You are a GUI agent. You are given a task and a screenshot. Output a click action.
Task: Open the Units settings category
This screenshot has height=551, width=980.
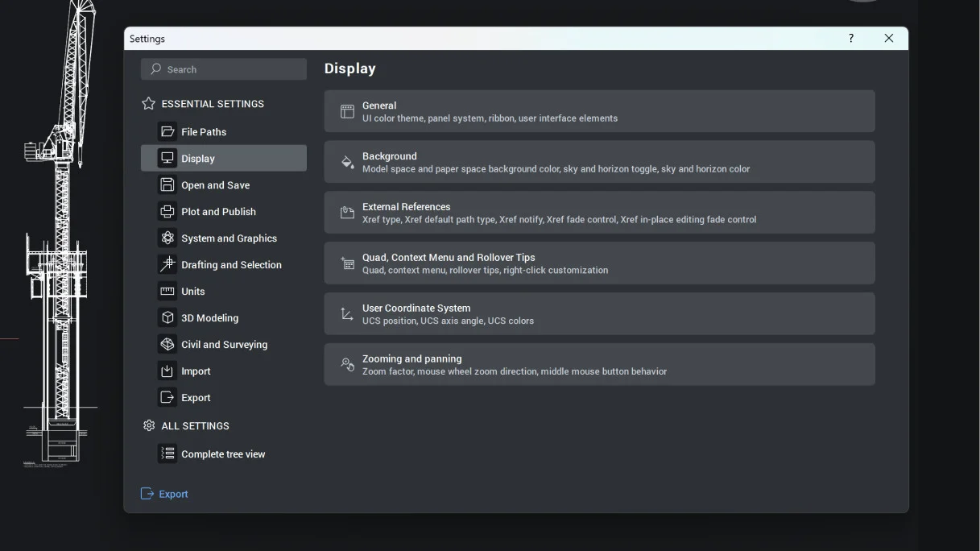pos(224,291)
